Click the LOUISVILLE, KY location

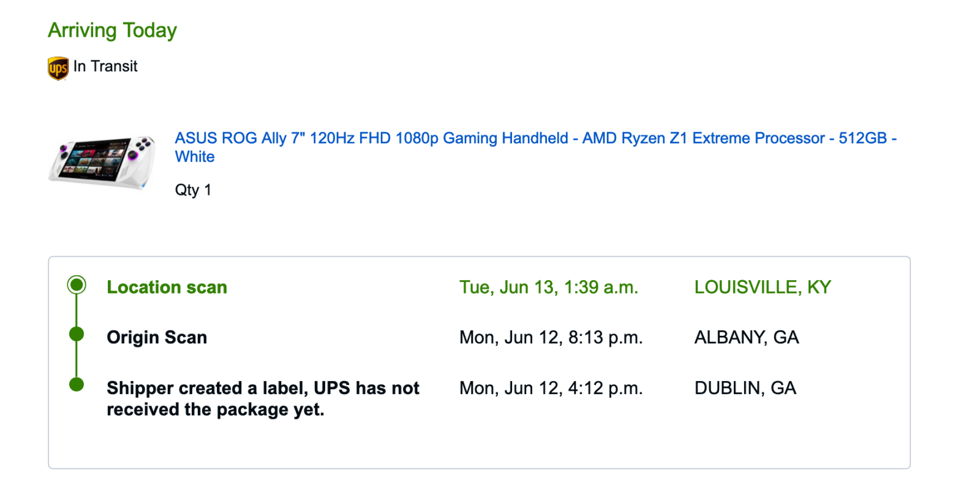[x=763, y=287]
